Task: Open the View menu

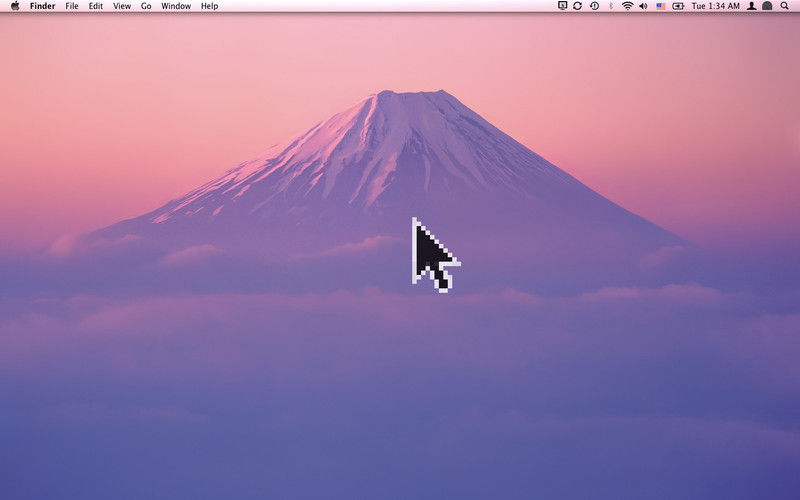Action: [x=122, y=6]
